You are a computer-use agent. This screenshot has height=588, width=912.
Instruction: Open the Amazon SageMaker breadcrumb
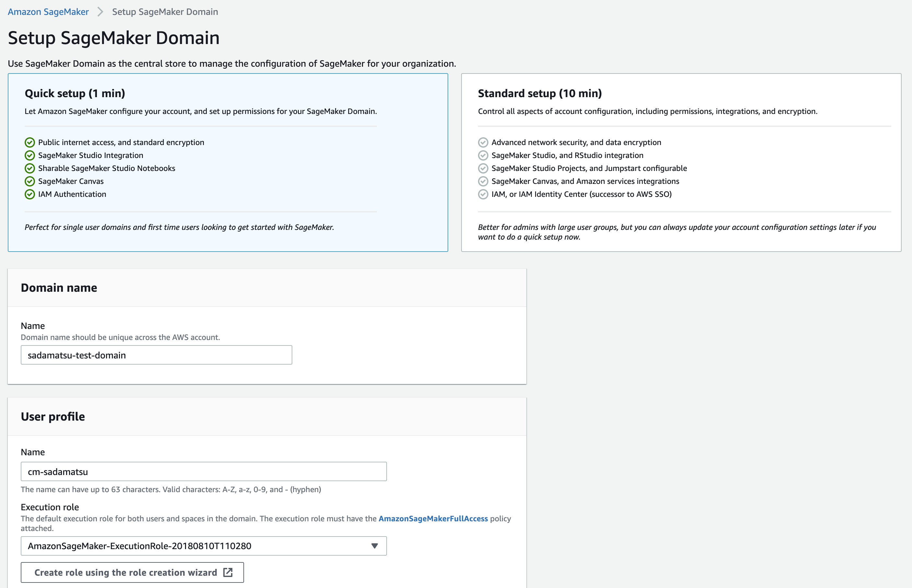click(x=48, y=11)
